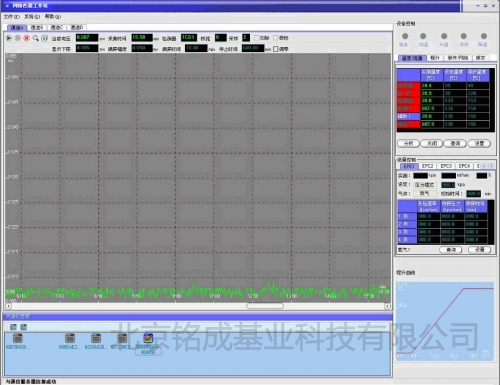Viewport: 500px width, 385px height.
Task: Click the first icon in the lower panel toolbar
Action: click(13, 327)
